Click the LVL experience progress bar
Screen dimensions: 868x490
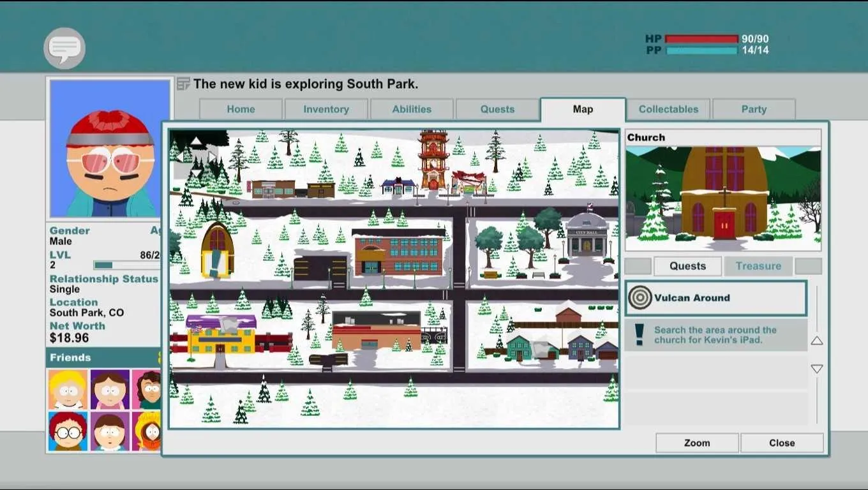point(126,265)
